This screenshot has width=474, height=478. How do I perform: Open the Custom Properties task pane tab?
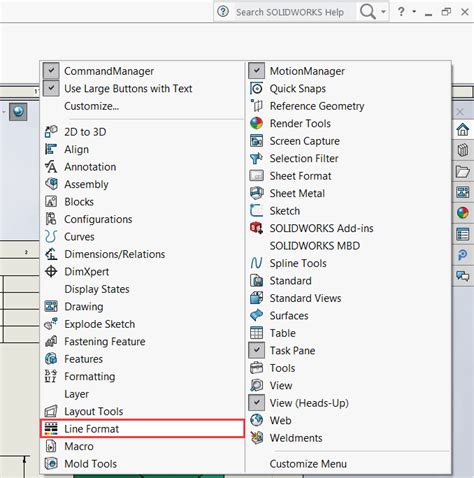pos(463,234)
